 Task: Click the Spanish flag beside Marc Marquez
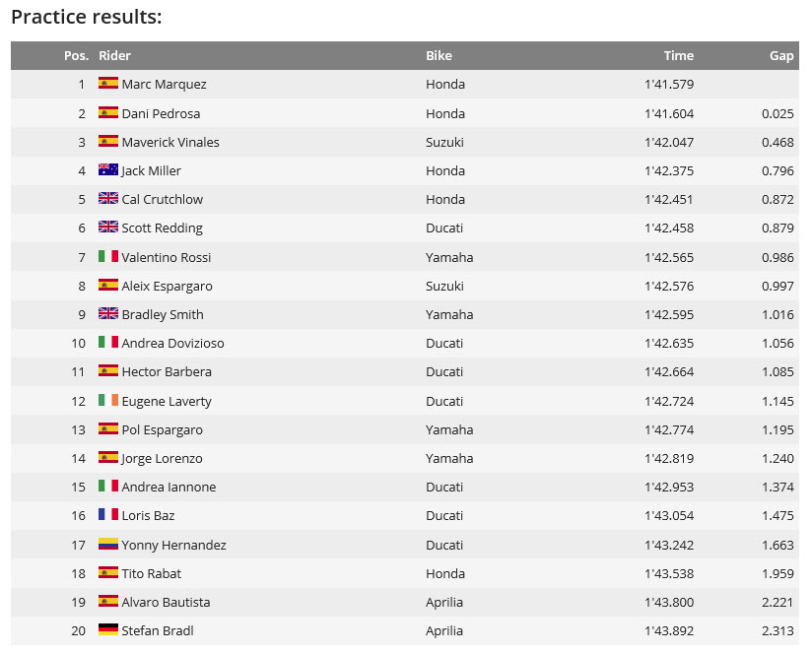pos(108,84)
